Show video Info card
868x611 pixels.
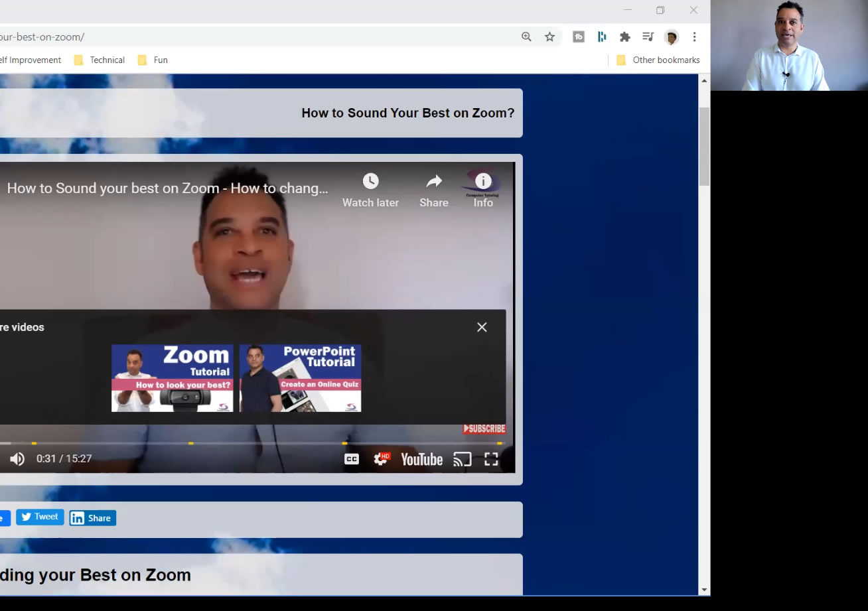tap(483, 190)
